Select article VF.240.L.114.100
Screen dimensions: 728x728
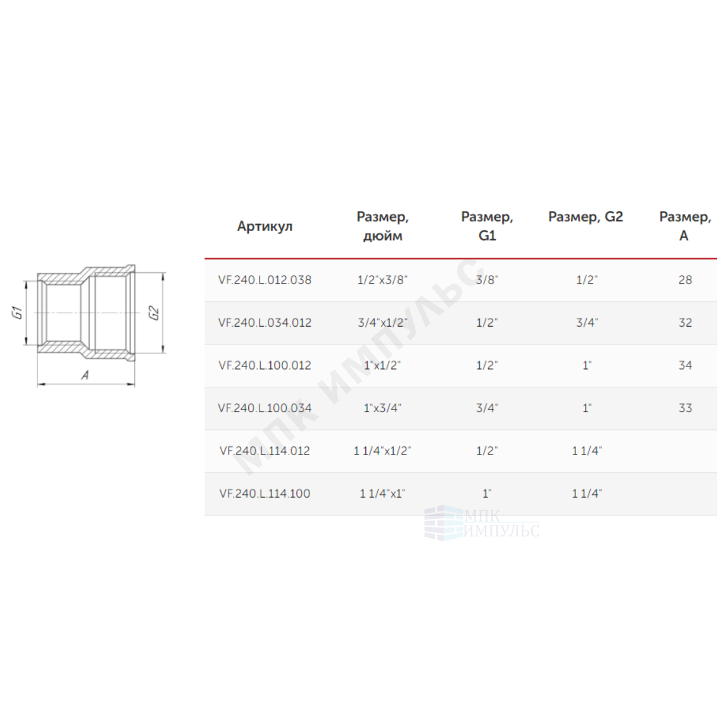(x=265, y=494)
